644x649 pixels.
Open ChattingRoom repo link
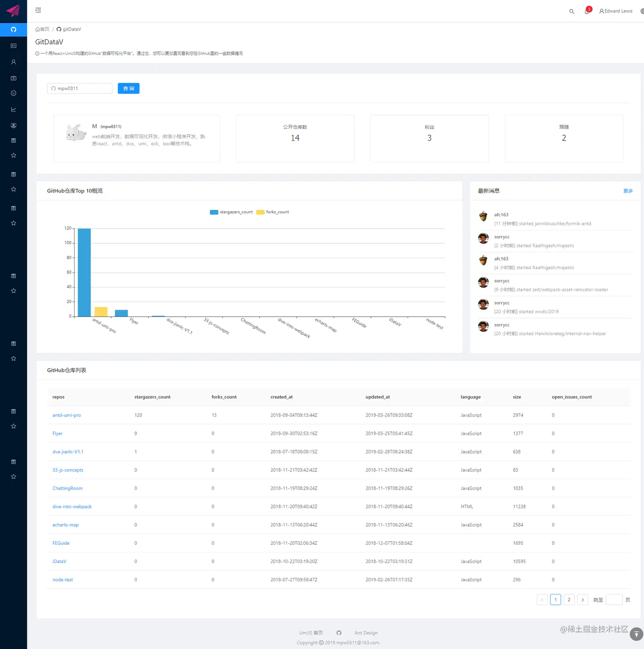click(x=68, y=488)
